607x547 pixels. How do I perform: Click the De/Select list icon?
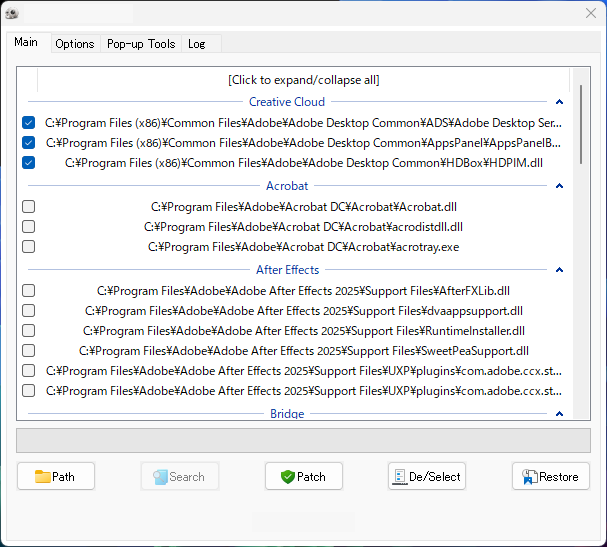(x=400, y=477)
